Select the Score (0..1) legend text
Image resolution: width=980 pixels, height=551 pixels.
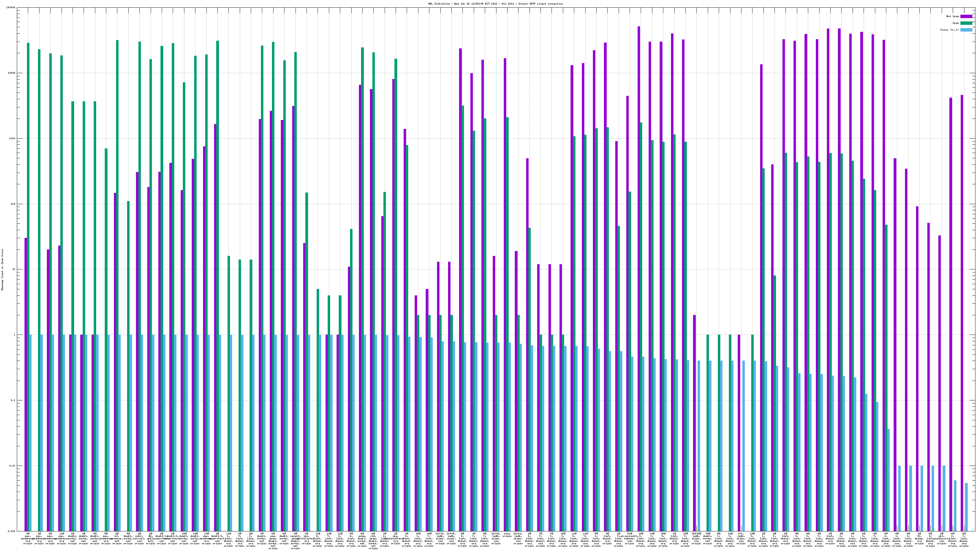click(x=949, y=30)
